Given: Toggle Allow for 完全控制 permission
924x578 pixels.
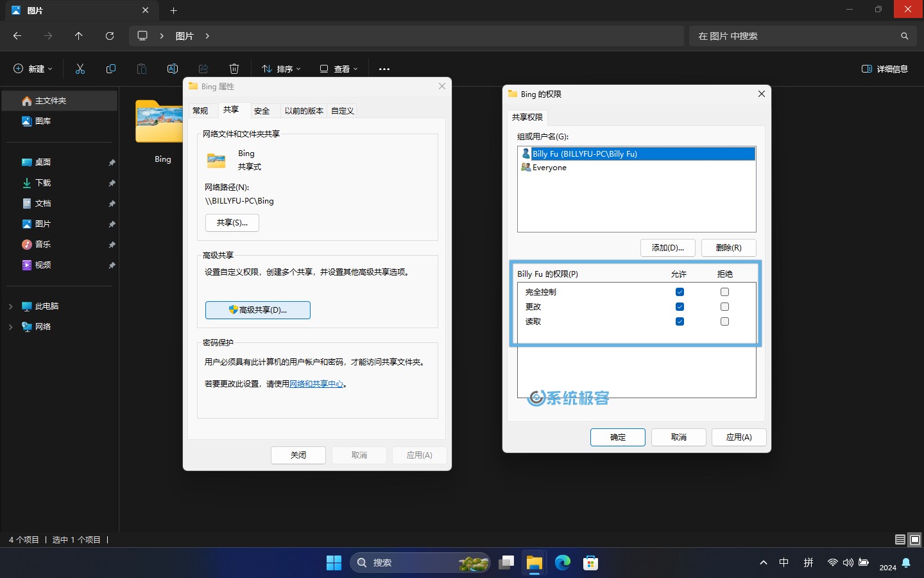Looking at the screenshot, I should pyautogui.click(x=680, y=292).
